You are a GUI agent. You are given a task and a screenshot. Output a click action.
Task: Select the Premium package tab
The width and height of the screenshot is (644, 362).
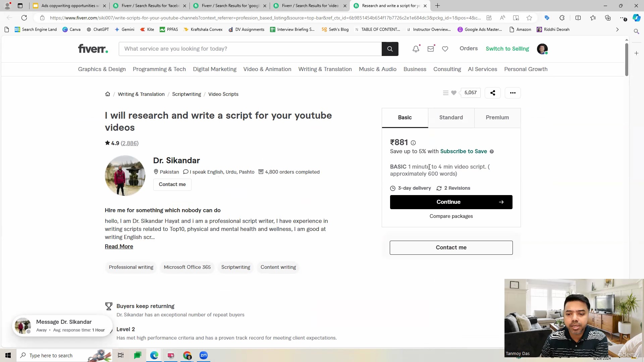click(497, 118)
